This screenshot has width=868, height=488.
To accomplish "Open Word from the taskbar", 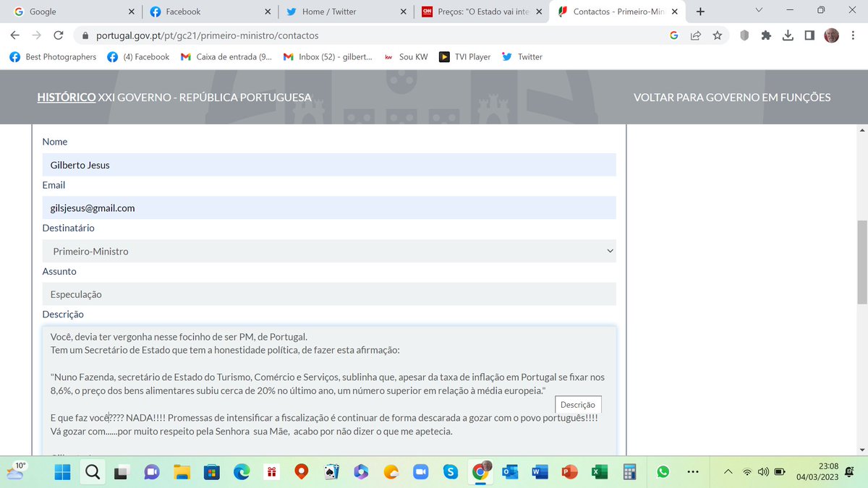I will tap(540, 472).
